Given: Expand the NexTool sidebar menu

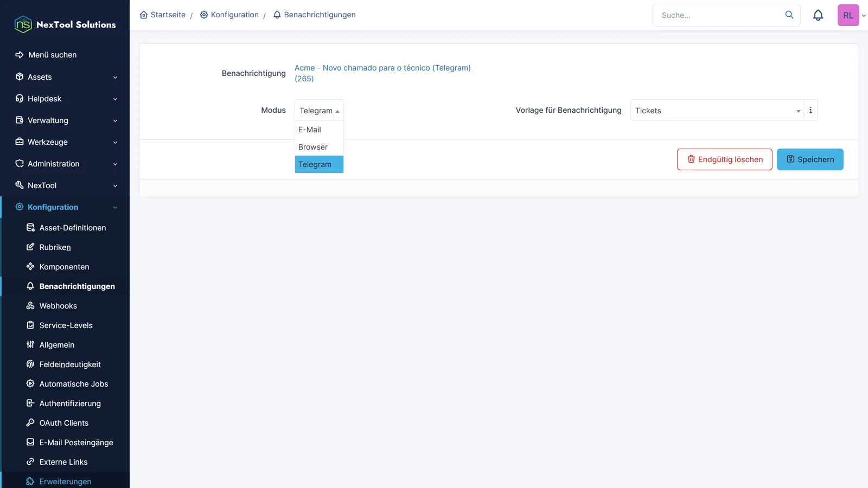Looking at the screenshot, I should coord(65,185).
